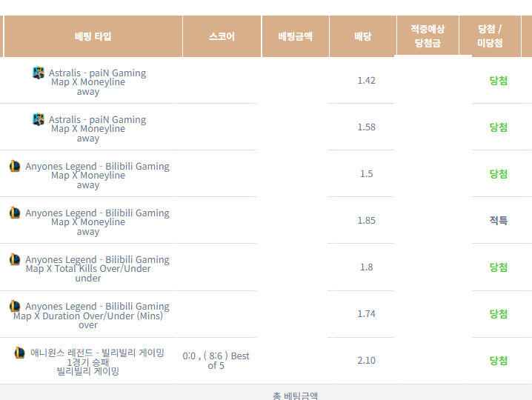The image size is (532, 400).
Task: Select the 배당 column header
Action: [x=363, y=36]
